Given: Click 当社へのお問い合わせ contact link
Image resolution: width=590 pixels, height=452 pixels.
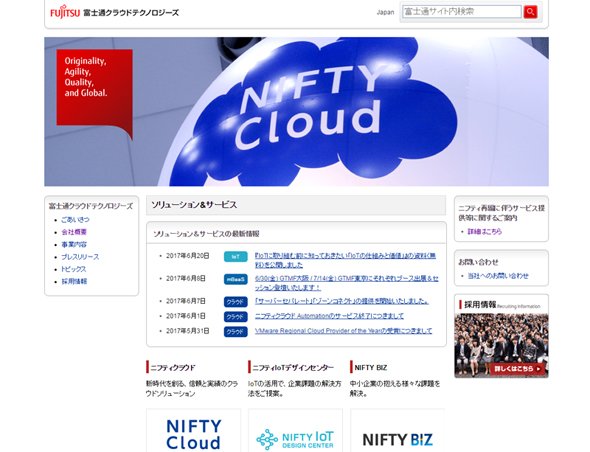Looking at the screenshot, I should [498, 276].
